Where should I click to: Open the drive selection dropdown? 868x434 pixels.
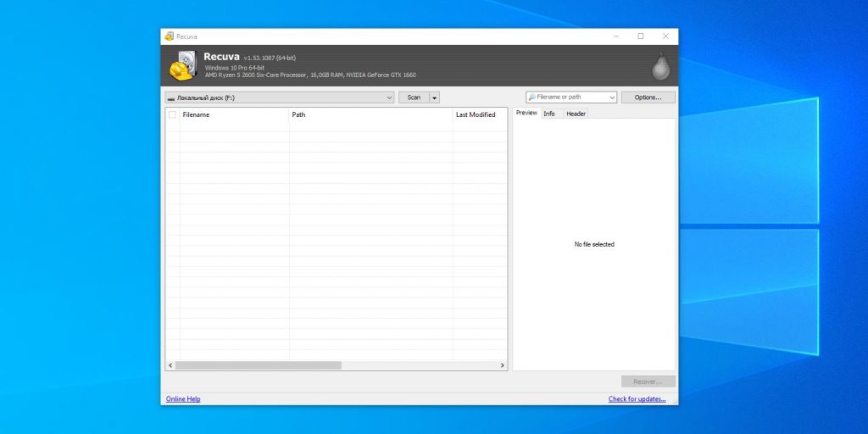389,97
